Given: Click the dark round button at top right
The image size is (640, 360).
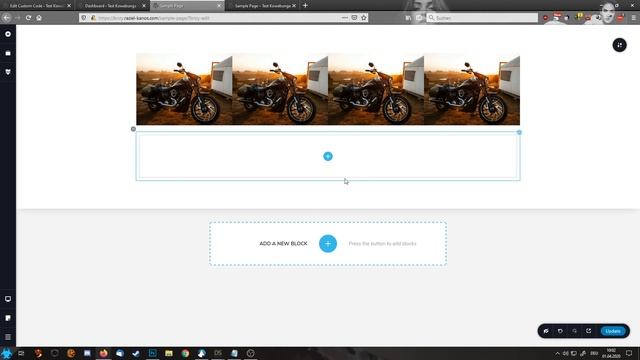Looking at the screenshot, I should tap(619, 45).
